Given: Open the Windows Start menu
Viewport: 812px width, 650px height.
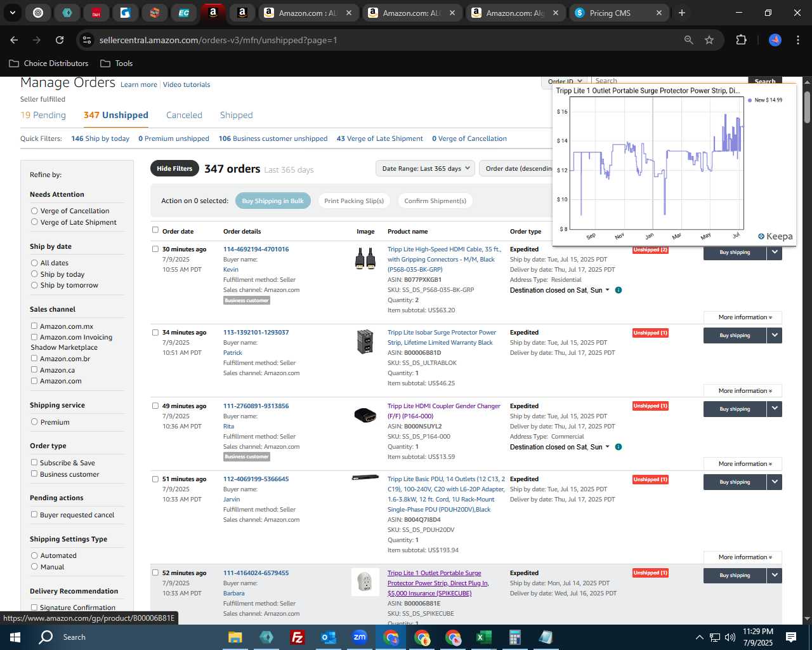Looking at the screenshot, I should (x=15, y=637).
